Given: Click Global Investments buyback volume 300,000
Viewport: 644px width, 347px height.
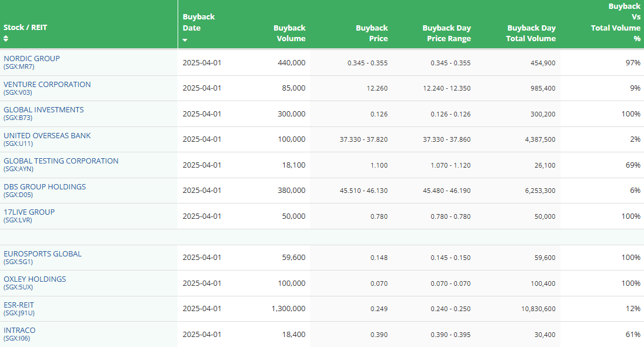Looking at the screenshot, I should (x=291, y=114).
